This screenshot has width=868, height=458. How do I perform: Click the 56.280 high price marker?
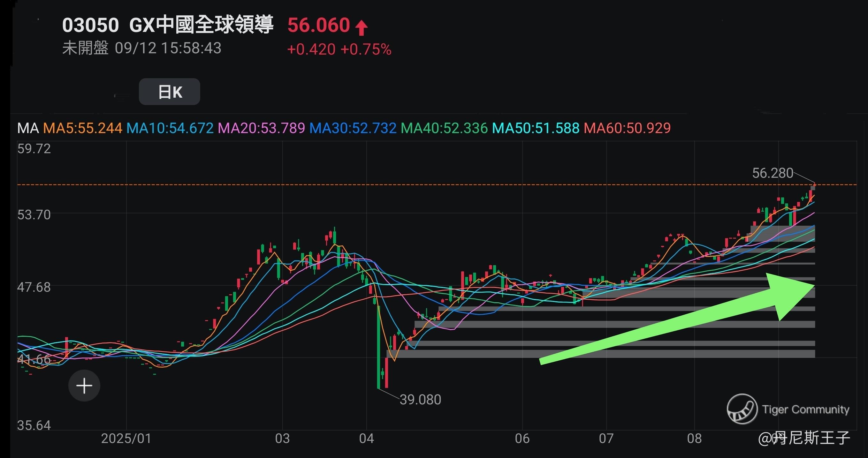pyautogui.click(x=772, y=173)
